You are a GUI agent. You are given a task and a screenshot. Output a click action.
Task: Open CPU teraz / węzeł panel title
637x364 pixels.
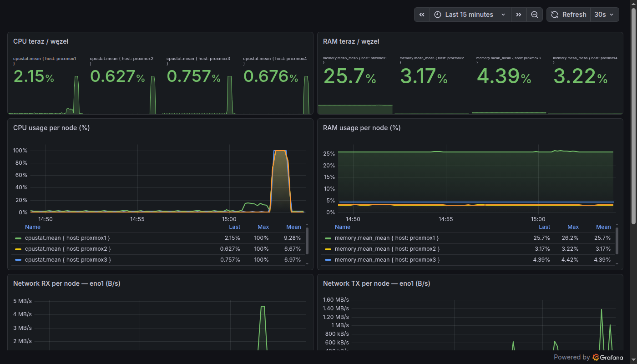[x=40, y=41]
